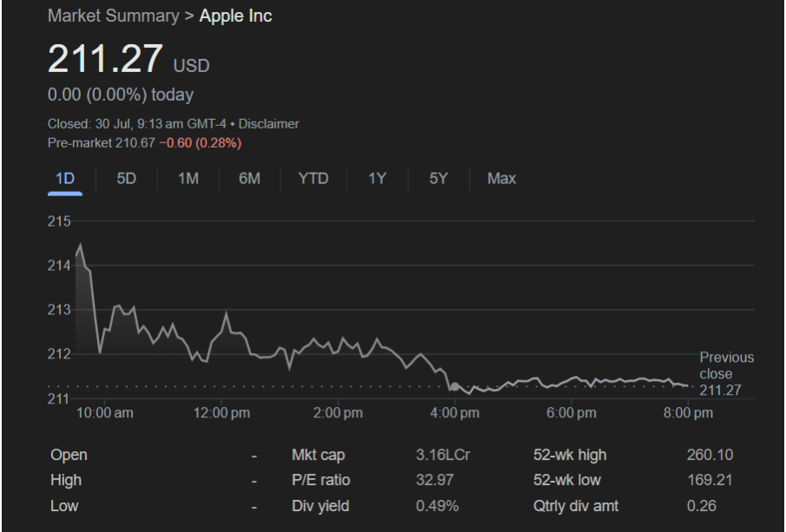Open the 1M time range tab
786x532 pixels.
tap(188, 179)
